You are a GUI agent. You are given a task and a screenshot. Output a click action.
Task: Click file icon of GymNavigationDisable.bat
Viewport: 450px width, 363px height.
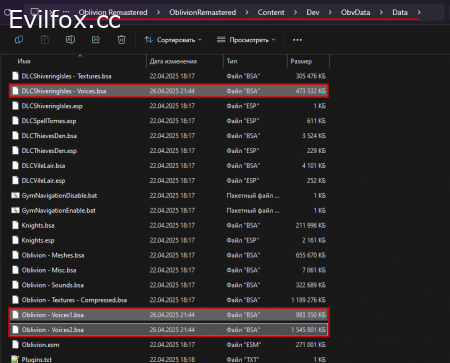(15, 195)
